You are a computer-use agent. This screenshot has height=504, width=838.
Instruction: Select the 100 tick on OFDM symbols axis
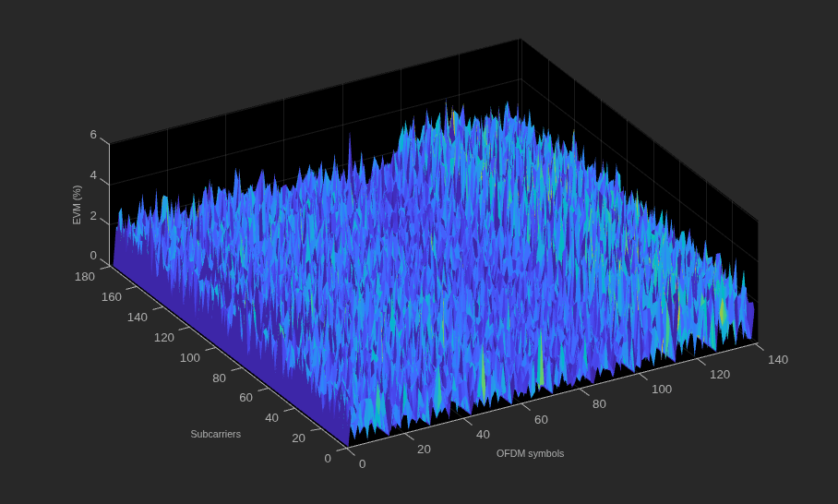tap(661, 390)
